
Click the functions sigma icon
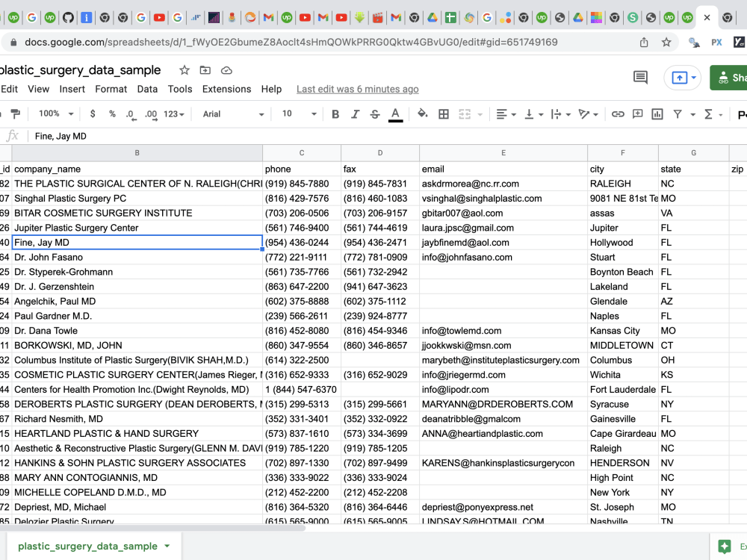tap(708, 113)
